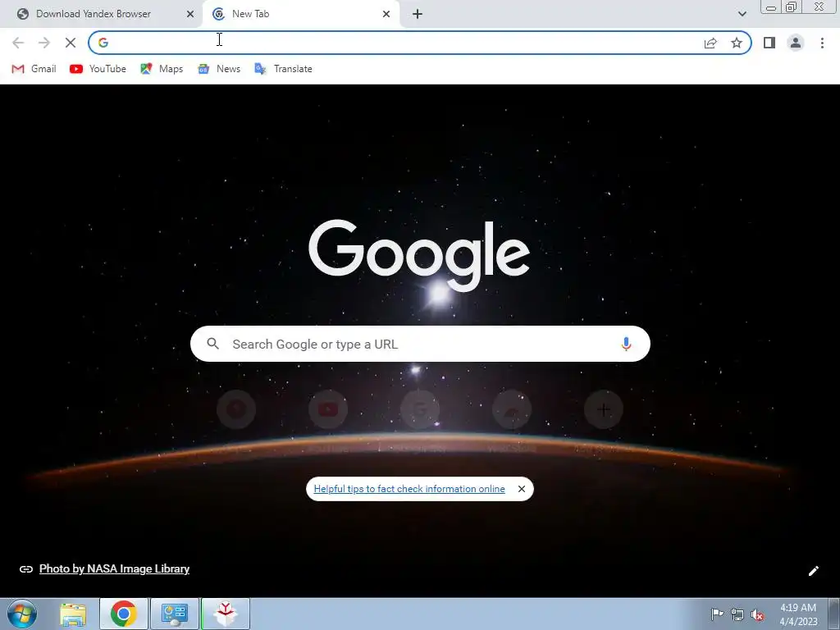This screenshot has width=840, height=630.
Task: Open the Yandex installer taskbar item
Action: [226, 614]
